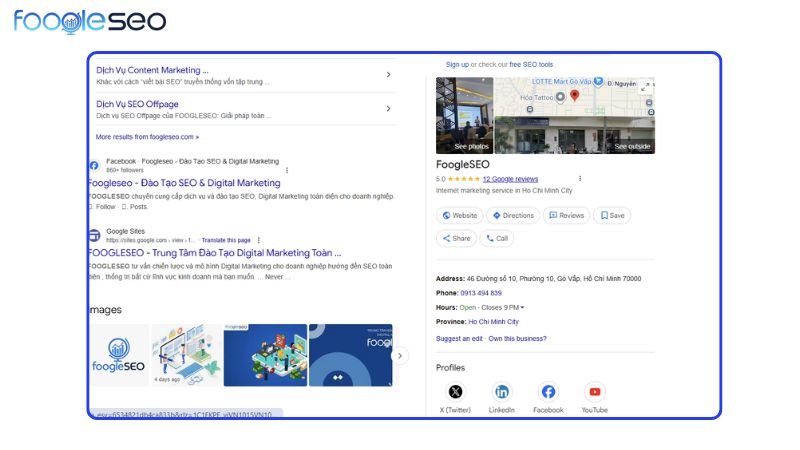Open the X (Twitter) profile icon
Viewport: 800px width, 450px height.
coord(456,392)
